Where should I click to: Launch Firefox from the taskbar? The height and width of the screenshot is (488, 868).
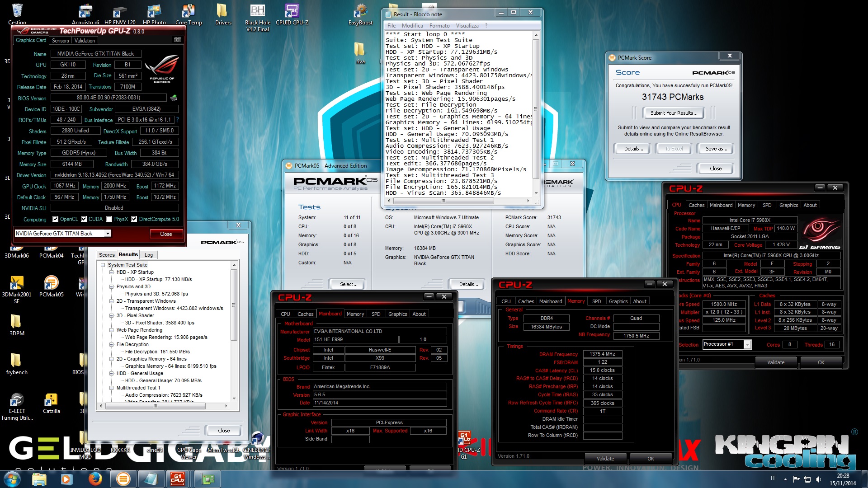(94, 479)
